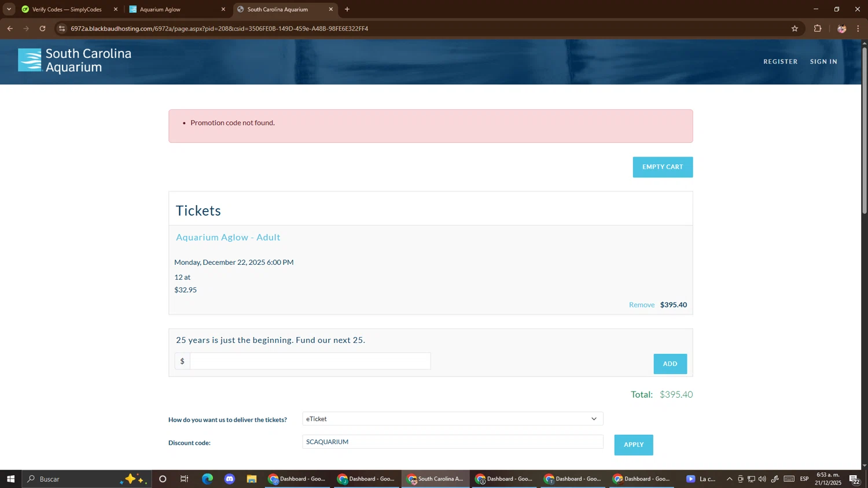
Task: Open the REGISTER link
Action: tap(780, 61)
